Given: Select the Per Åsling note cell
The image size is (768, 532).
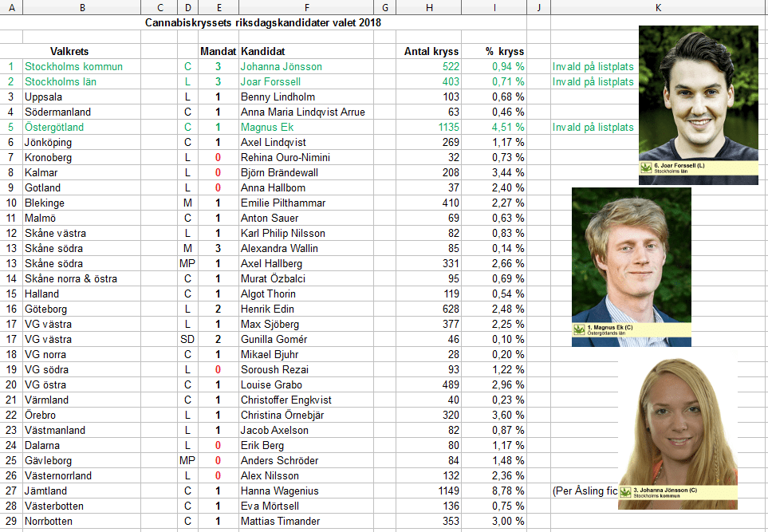Looking at the screenshot, I should (x=584, y=491).
